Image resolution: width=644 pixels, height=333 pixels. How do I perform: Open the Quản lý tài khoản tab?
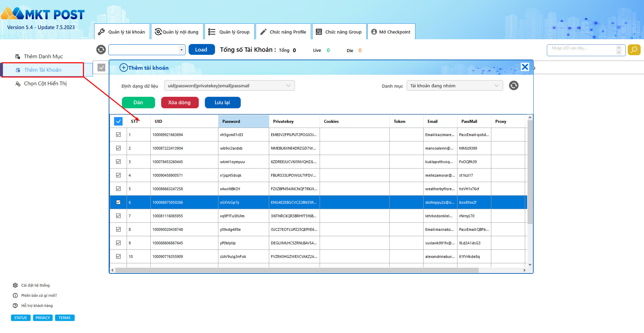[122, 31]
